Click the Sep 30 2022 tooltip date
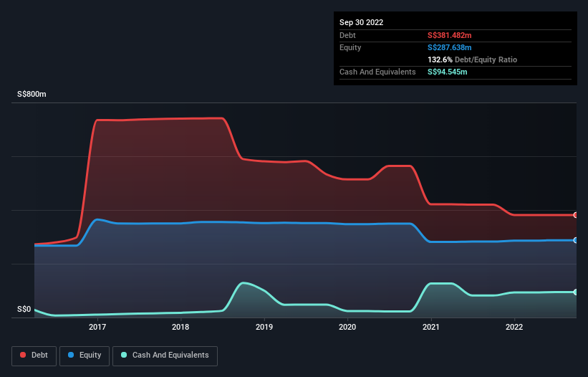 pyautogui.click(x=361, y=22)
